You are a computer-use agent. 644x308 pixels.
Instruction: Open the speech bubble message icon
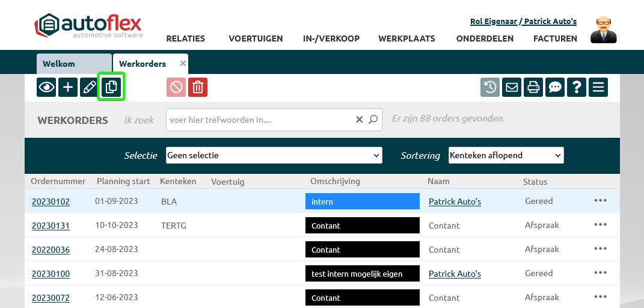coord(555,87)
